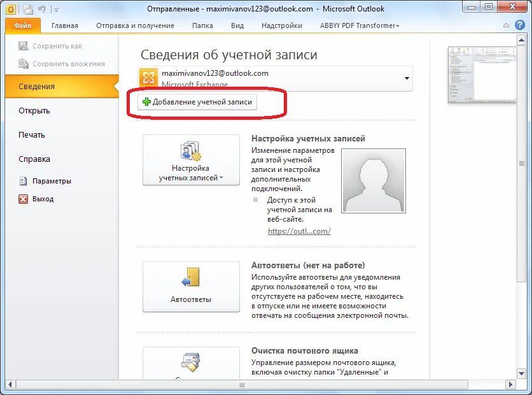Image resolution: width=532 pixels, height=395 pixels.
Task: Toggle the ribbon minimize arrow
Action: (x=506, y=25)
